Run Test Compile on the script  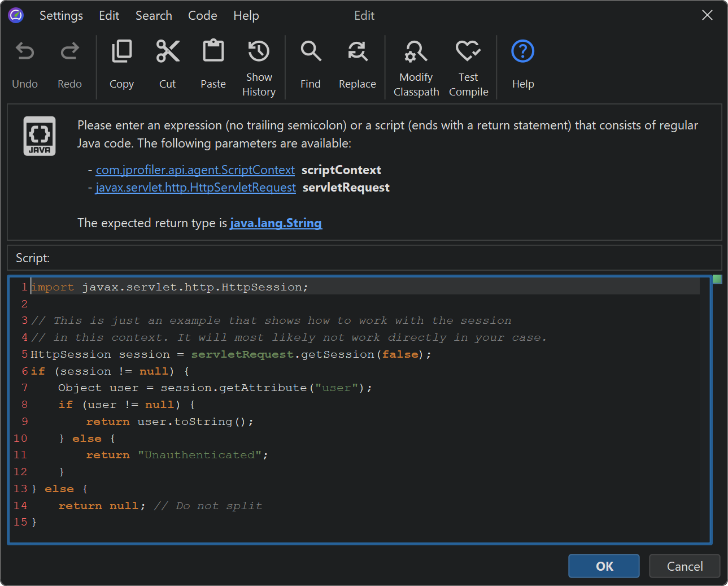click(x=468, y=52)
